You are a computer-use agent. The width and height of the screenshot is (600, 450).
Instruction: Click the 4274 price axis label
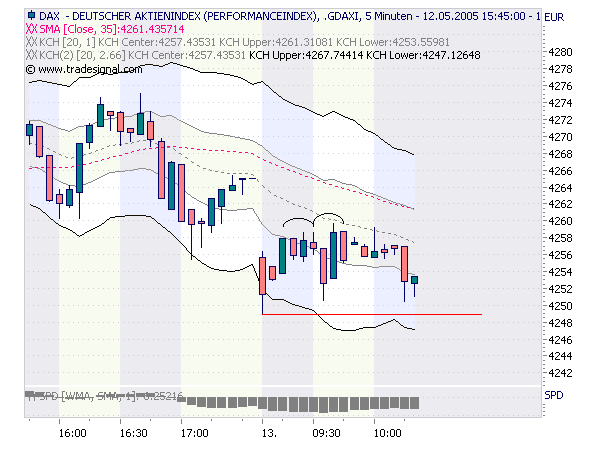tap(560, 103)
